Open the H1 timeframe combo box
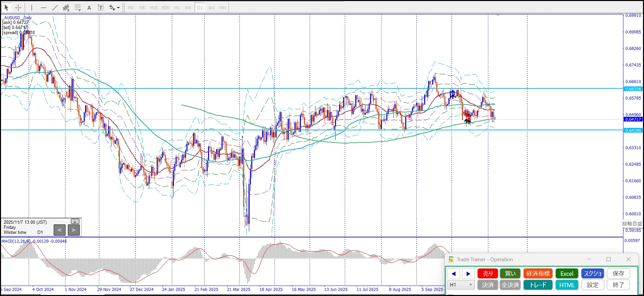Screen dimensions: 644x296 [x=461, y=285]
